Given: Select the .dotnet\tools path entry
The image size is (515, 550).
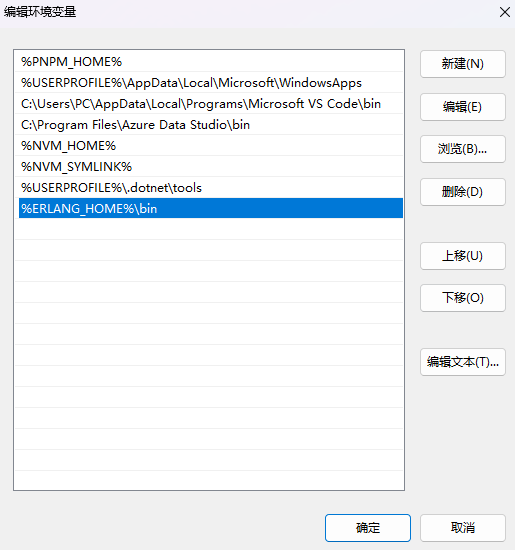Looking at the screenshot, I should [x=209, y=188].
